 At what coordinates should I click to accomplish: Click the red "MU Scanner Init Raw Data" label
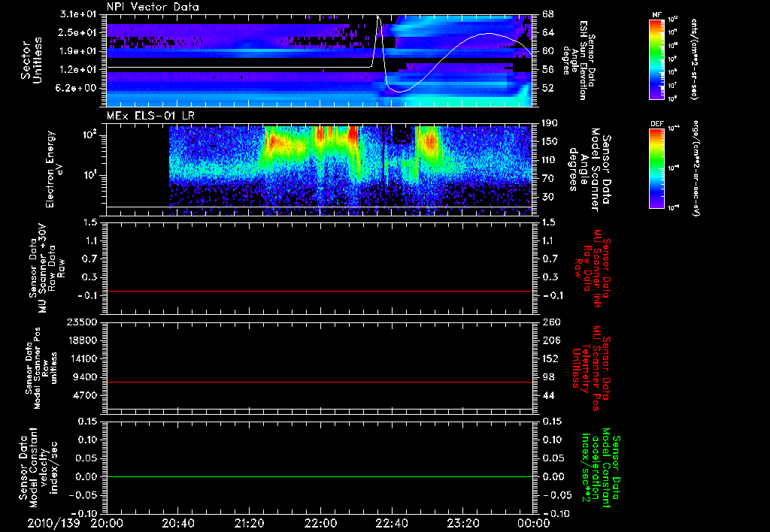pos(592,268)
